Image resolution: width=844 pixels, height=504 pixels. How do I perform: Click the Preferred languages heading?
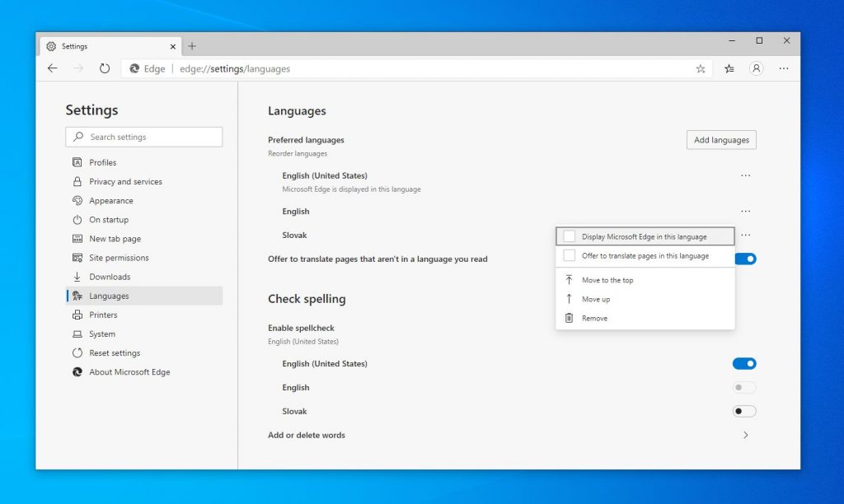[306, 140]
